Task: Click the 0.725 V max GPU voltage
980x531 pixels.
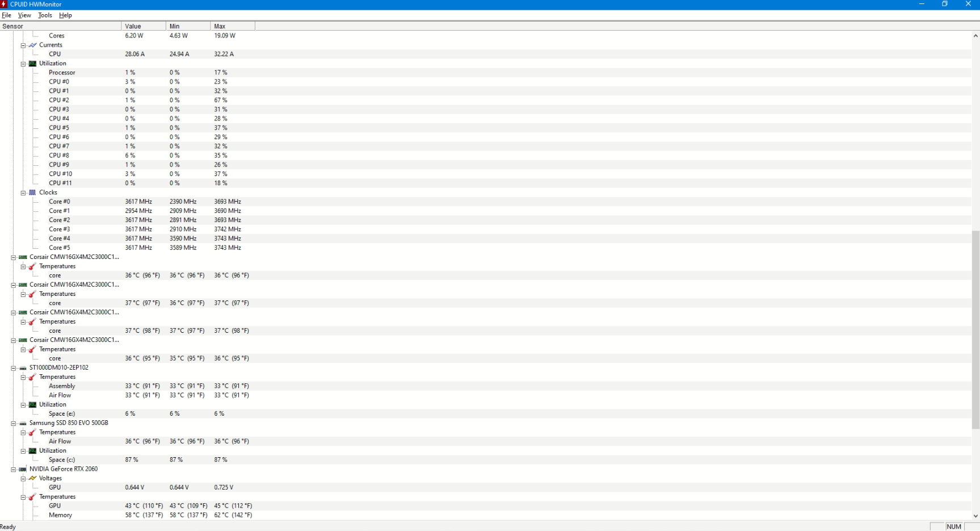Action: (x=224, y=488)
